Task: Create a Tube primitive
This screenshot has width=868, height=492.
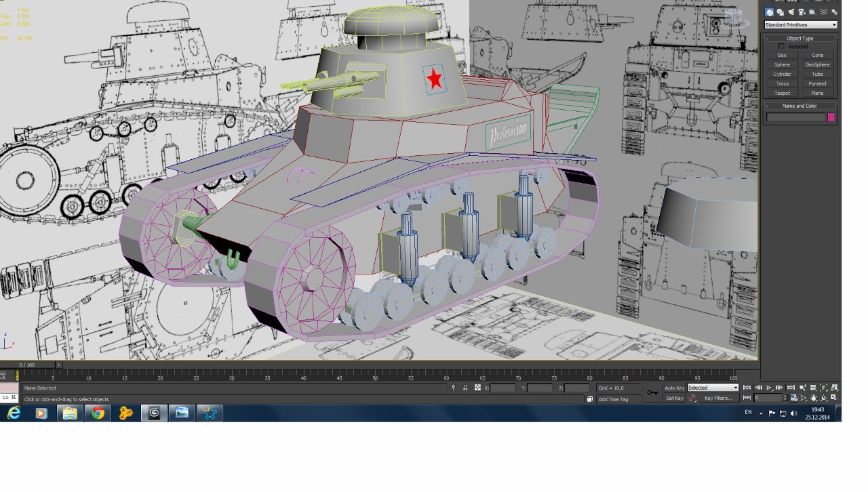Action: click(x=817, y=75)
